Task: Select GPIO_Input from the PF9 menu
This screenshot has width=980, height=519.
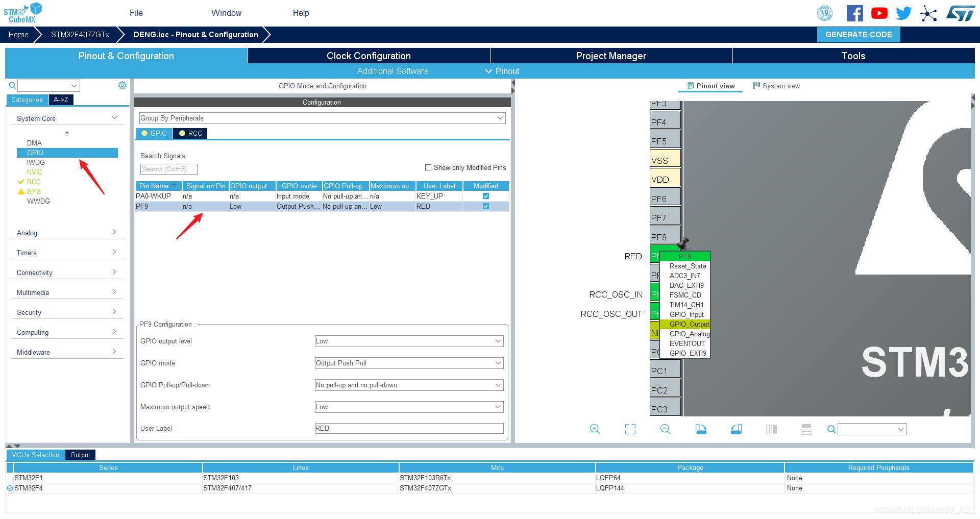Action: [687, 314]
